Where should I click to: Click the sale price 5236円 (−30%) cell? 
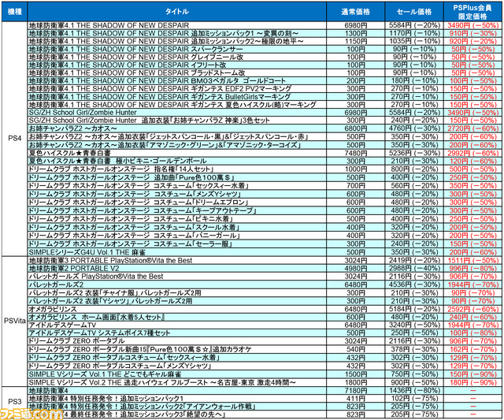[x=414, y=153]
